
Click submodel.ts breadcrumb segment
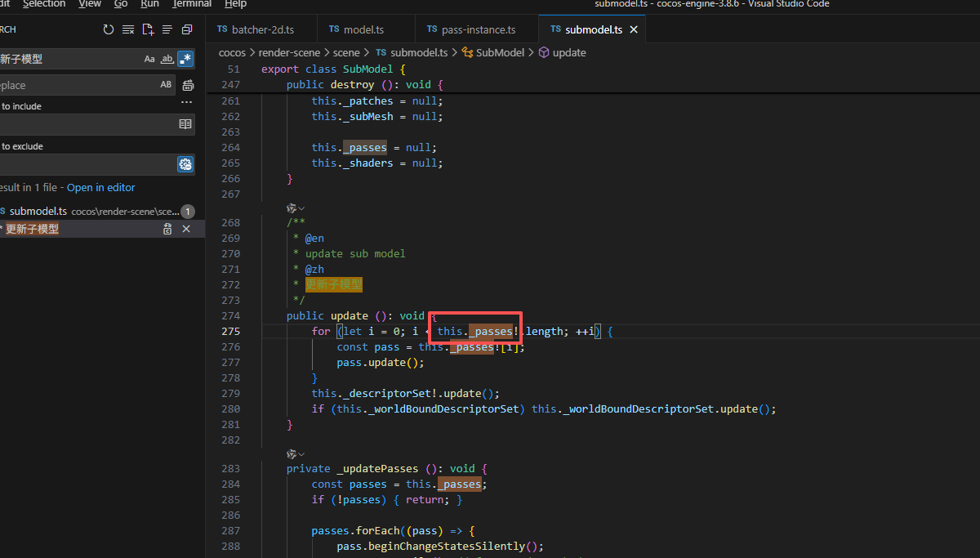pyautogui.click(x=412, y=52)
